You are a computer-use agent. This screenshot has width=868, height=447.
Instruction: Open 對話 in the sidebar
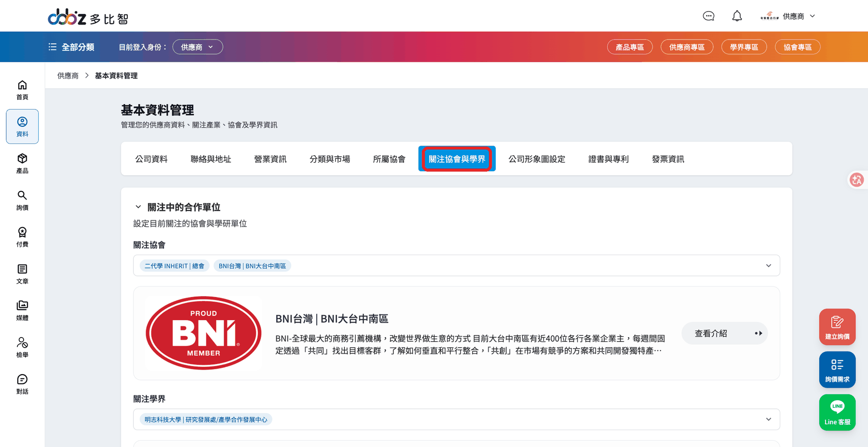pyautogui.click(x=22, y=384)
